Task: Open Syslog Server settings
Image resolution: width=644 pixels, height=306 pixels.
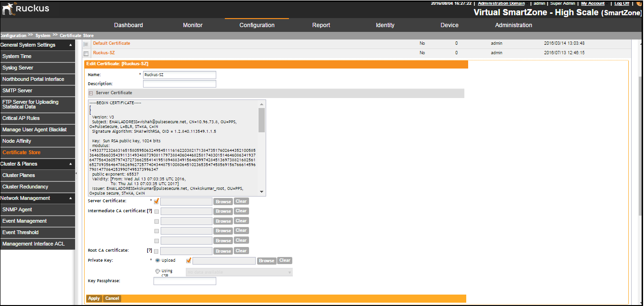Action: click(38, 68)
